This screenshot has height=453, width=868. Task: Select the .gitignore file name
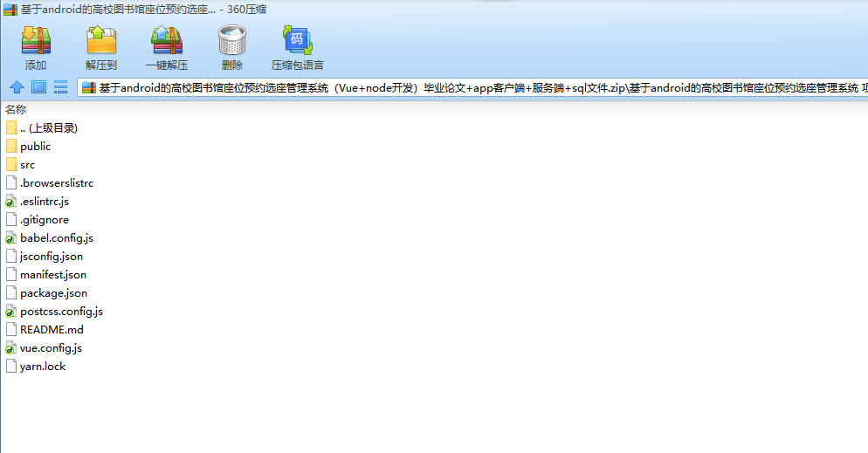(45, 220)
